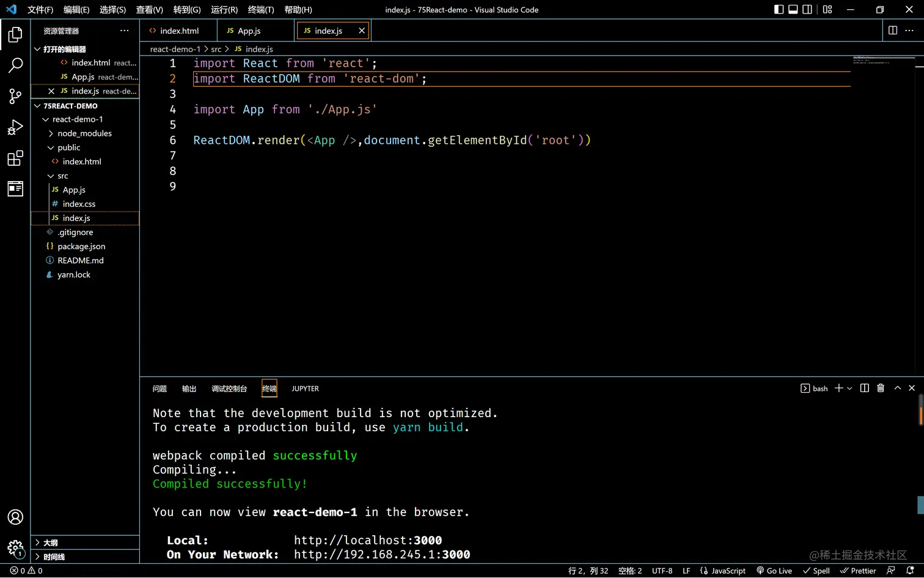The image size is (924, 578).
Task: Switch to the 调试控制台 debug console tab
Action: [x=229, y=388]
